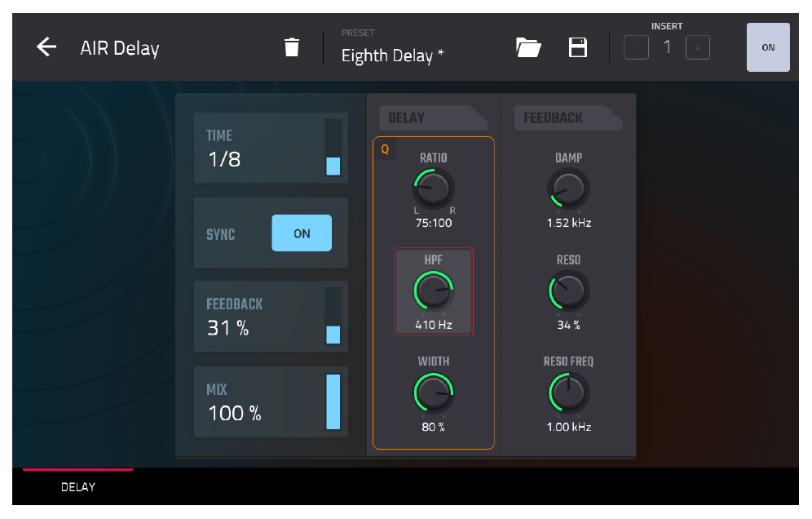Click the 1.52 kHz damp value
The height and width of the screenshot is (519, 812).
point(568,223)
